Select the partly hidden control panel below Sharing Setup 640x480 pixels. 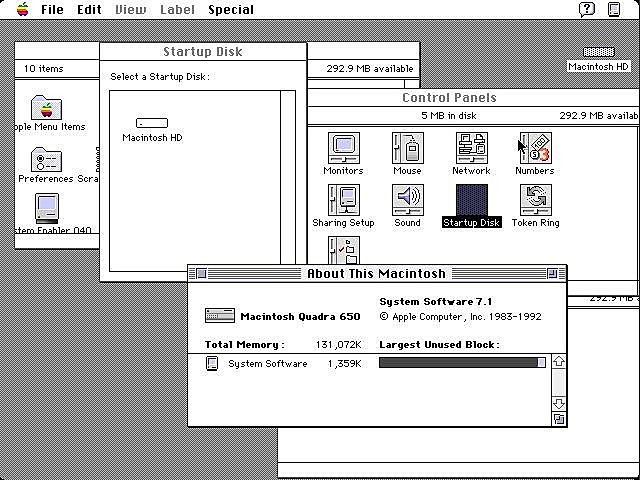tap(344, 250)
